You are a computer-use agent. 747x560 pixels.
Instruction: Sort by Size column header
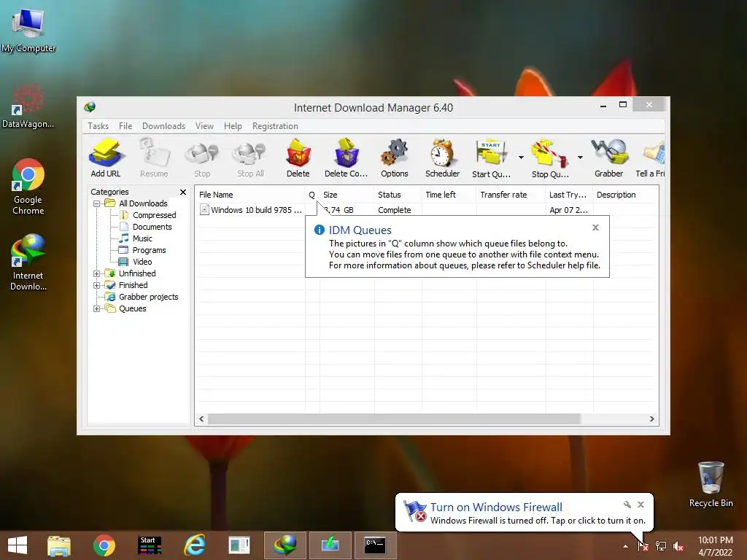point(347,195)
